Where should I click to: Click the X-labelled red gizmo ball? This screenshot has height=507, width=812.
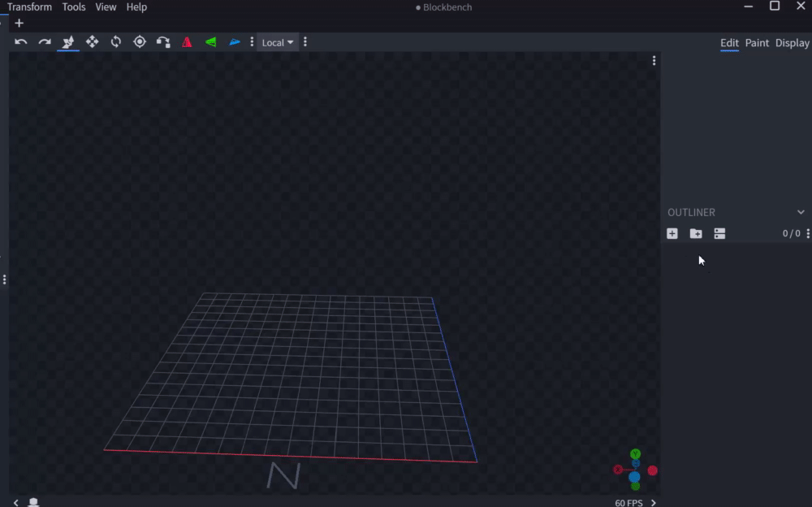pos(618,470)
